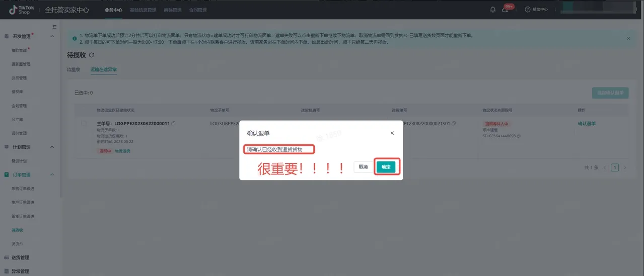Click 确定 in the 确认退单 dialog

pyautogui.click(x=386, y=167)
